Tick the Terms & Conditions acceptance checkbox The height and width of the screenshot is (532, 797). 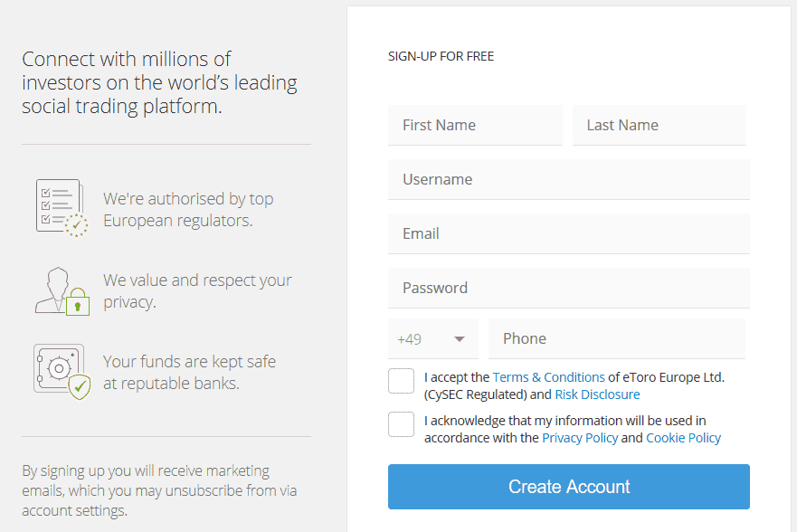401,381
